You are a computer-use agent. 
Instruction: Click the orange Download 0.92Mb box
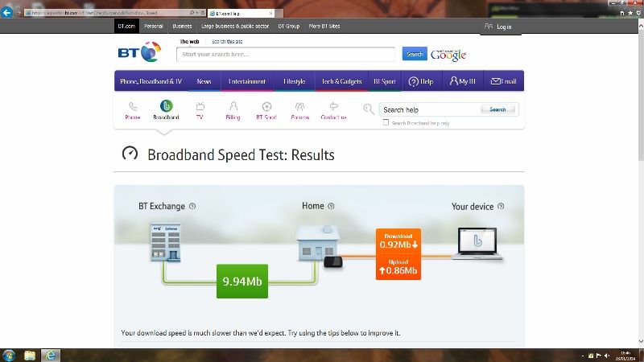click(398, 254)
